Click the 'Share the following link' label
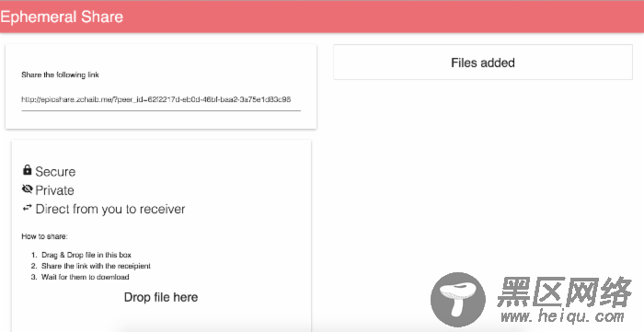This screenshot has height=332, width=644. pos(60,75)
